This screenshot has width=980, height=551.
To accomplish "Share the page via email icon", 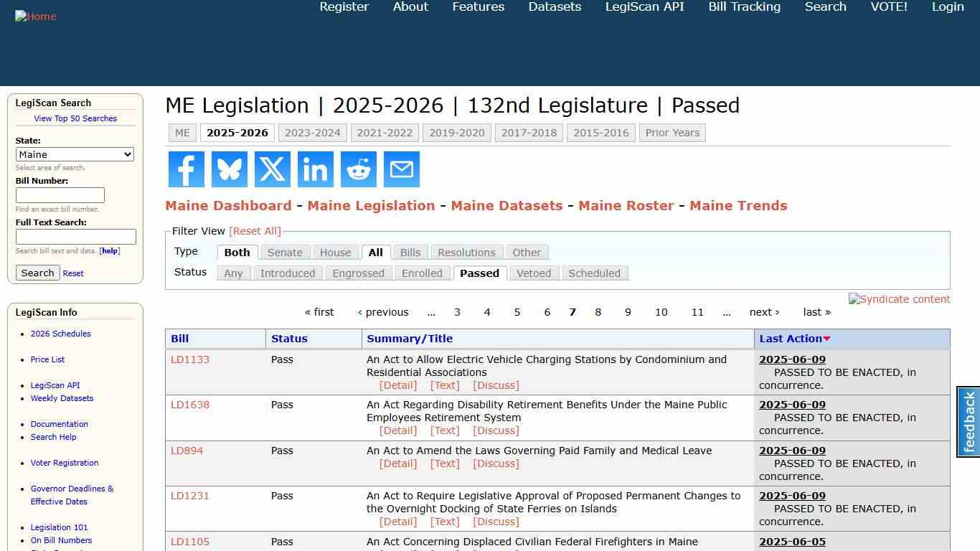I will pos(401,169).
